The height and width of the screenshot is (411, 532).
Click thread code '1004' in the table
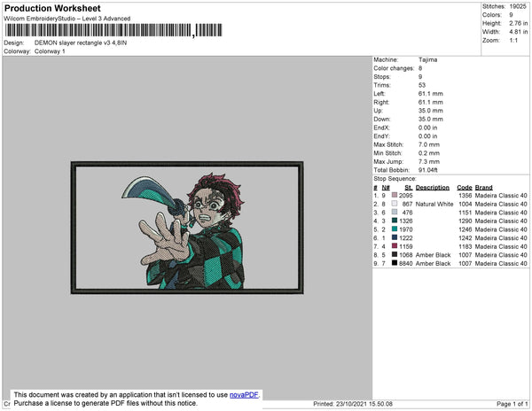(465, 204)
